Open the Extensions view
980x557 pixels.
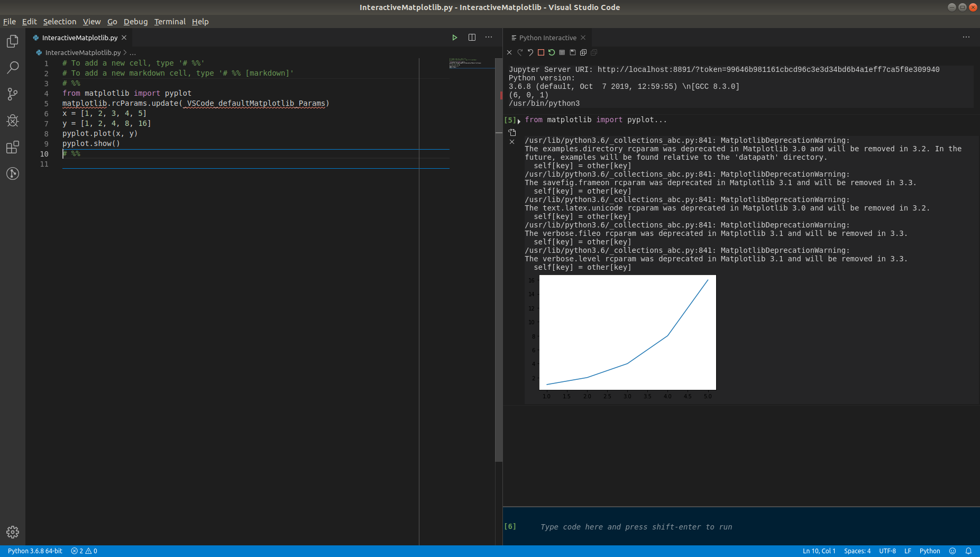point(13,147)
